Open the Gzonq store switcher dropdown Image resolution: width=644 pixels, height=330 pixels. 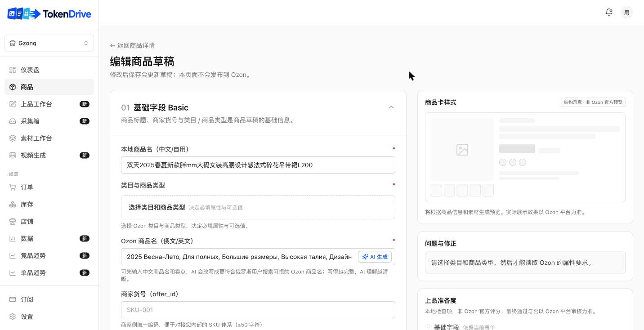[x=49, y=43]
